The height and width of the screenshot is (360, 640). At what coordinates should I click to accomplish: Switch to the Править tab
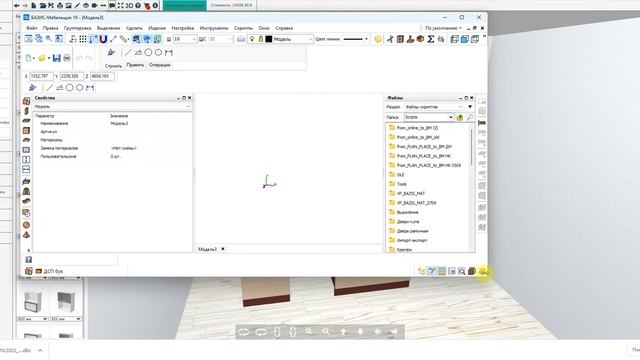135,65
